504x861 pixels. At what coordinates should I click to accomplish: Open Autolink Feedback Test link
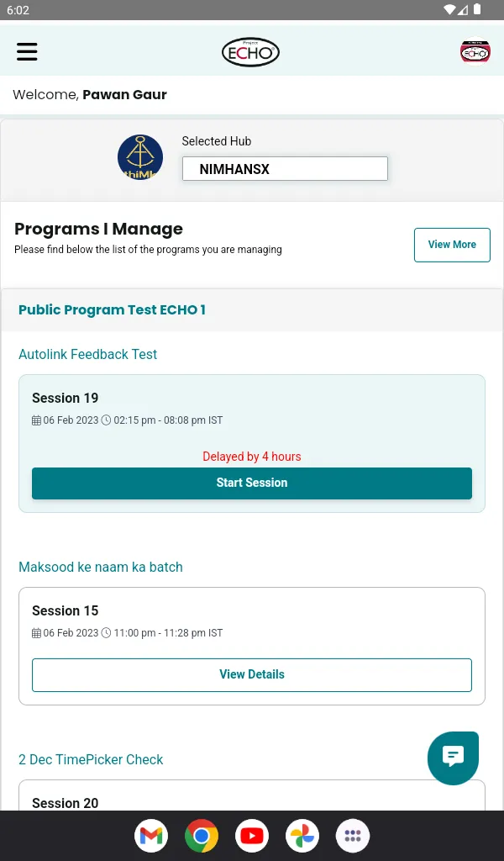(x=88, y=355)
